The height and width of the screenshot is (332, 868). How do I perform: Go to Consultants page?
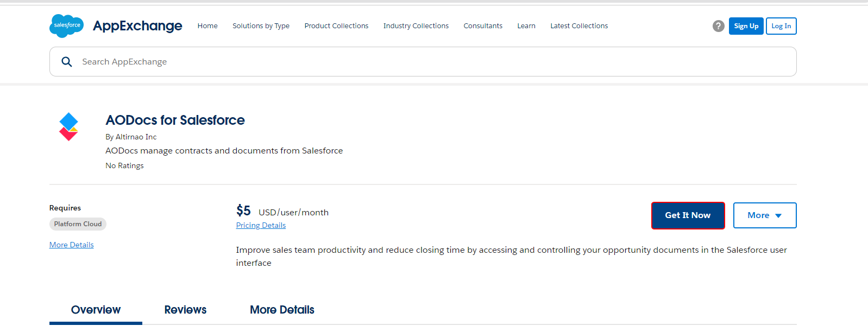(x=483, y=26)
